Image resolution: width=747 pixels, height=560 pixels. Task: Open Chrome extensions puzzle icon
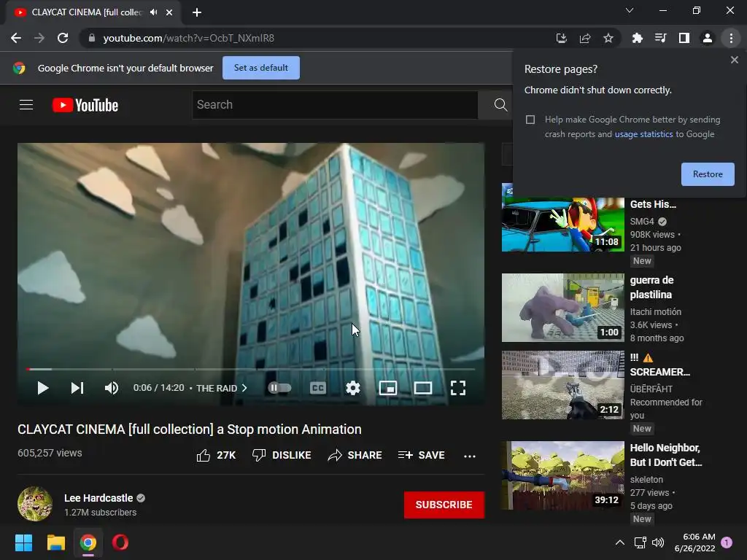click(637, 38)
